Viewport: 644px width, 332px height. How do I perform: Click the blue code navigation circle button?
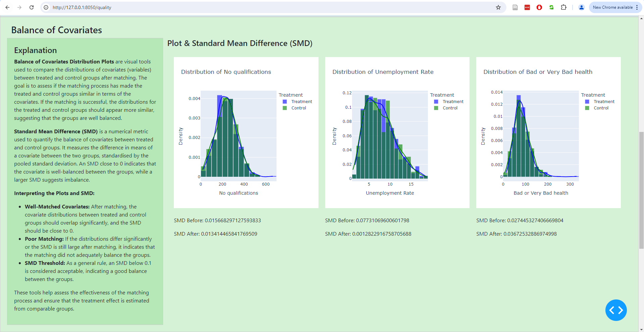pyautogui.click(x=616, y=310)
